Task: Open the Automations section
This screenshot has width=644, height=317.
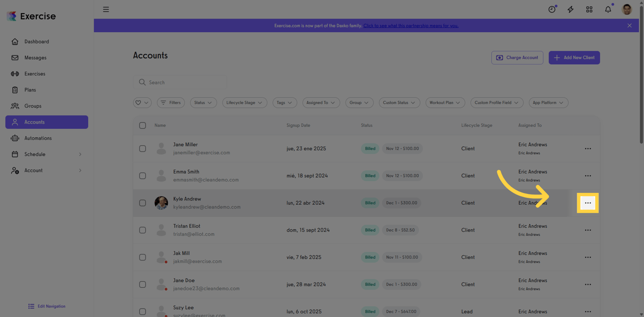Action: coord(38,138)
